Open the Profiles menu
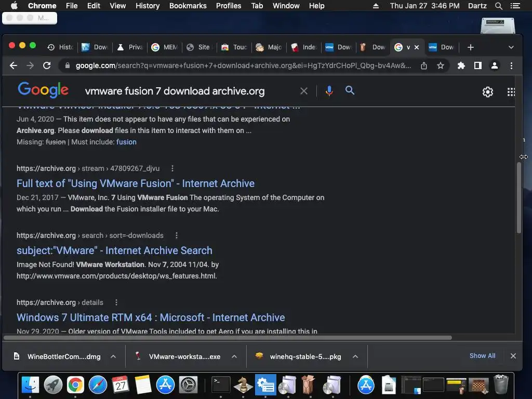 point(229,6)
